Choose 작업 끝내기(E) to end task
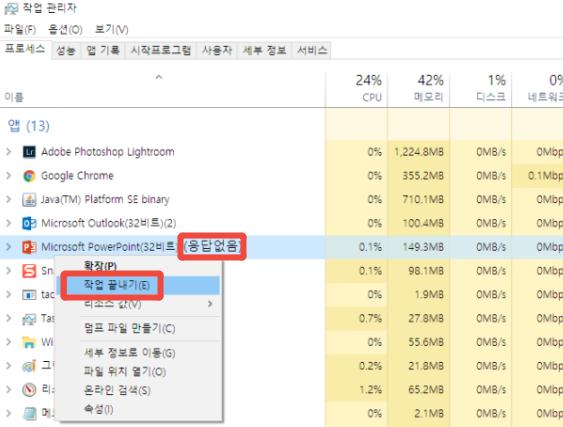The width and height of the screenshot is (563, 427). (x=139, y=285)
